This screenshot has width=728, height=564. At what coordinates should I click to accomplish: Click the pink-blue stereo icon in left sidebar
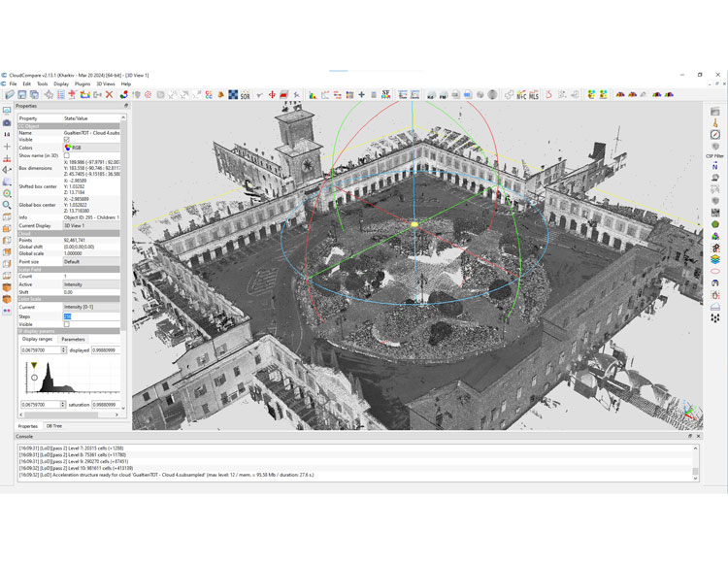coord(7,311)
